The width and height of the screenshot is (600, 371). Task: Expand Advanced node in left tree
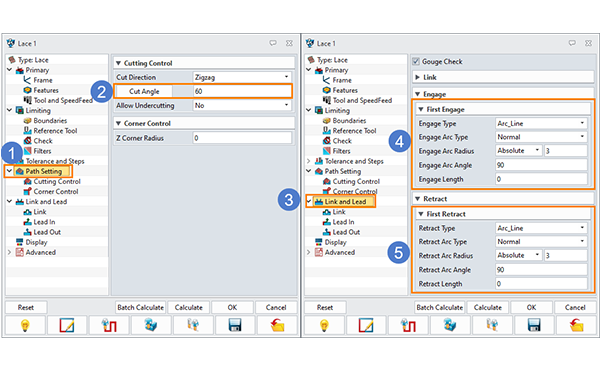tap(10, 252)
